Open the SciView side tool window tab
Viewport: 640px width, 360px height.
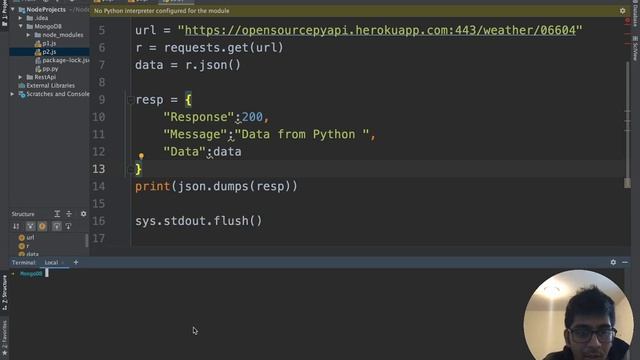pyautogui.click(x=635, y=48)
